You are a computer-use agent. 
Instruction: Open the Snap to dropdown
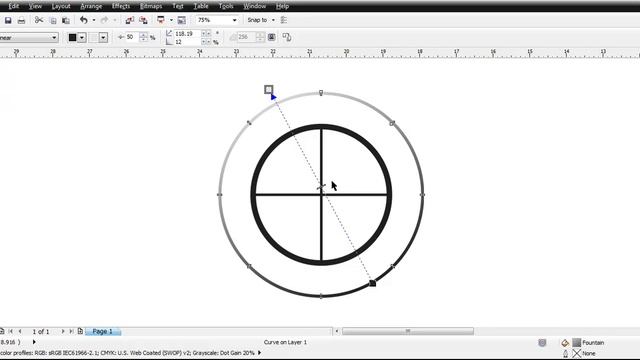273,20
